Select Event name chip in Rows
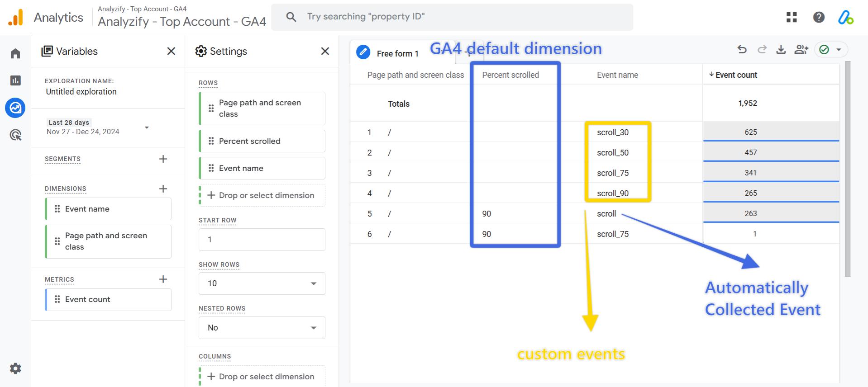This screenshot has width=868, height=387. click(x=262, y=168)
